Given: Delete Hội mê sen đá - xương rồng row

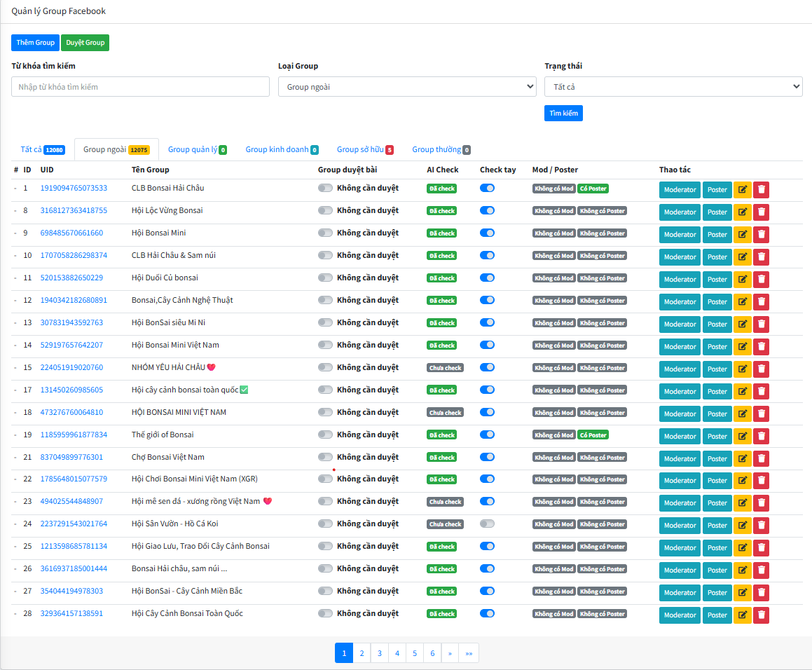Looking at the screenshot, I should coord(762,502).
